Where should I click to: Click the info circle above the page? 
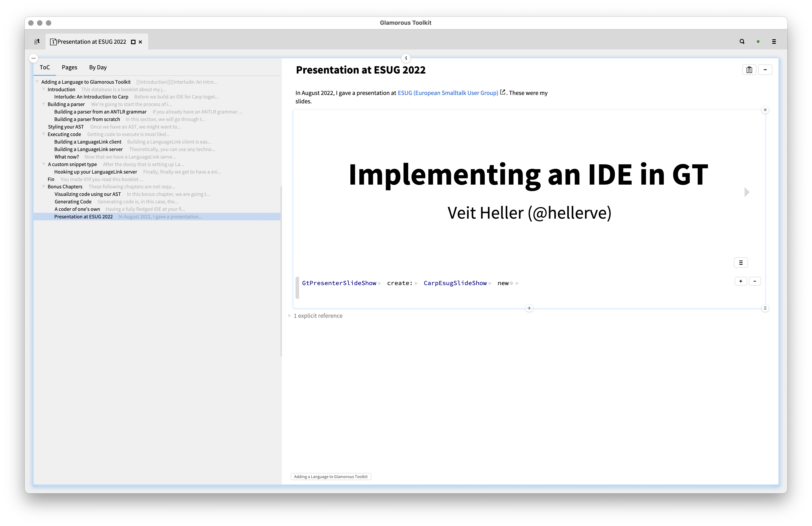point(406,58)
